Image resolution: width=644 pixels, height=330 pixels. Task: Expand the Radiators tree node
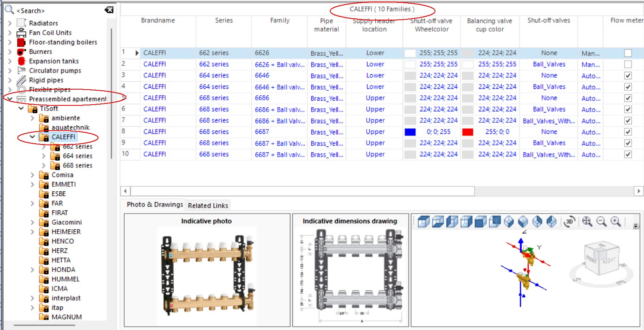pos(10,23)
